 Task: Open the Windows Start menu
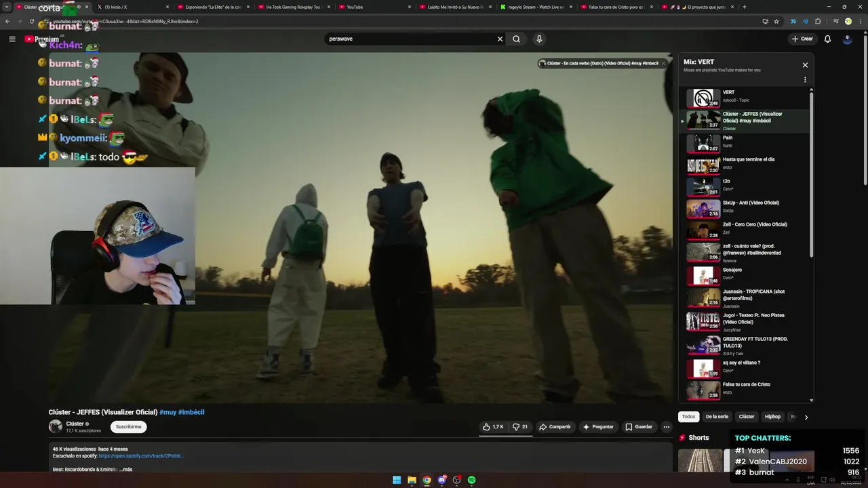point(397,480)
